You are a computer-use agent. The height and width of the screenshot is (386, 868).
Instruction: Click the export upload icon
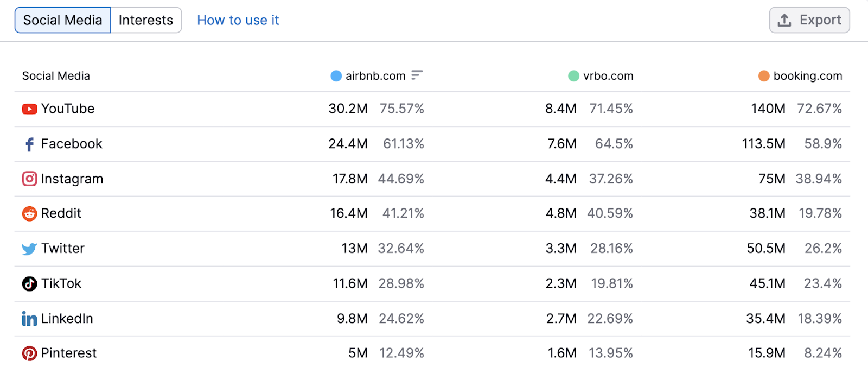pyautogui.click(x=783, y=20)
